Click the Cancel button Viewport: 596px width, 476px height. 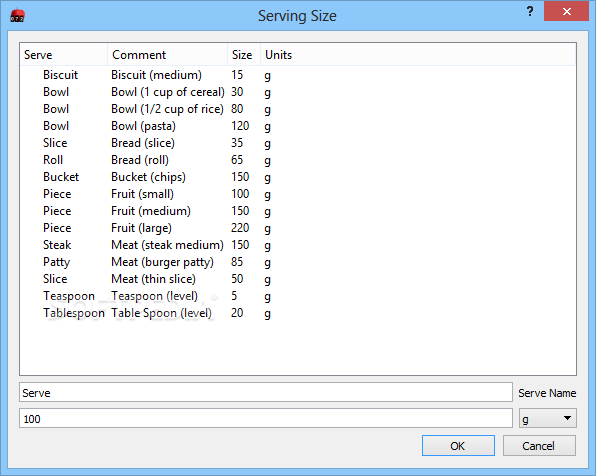pos(539,446)
